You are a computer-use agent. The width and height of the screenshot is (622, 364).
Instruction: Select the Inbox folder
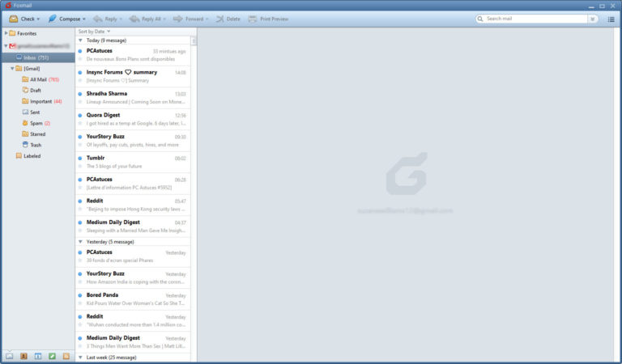[38, 57]
